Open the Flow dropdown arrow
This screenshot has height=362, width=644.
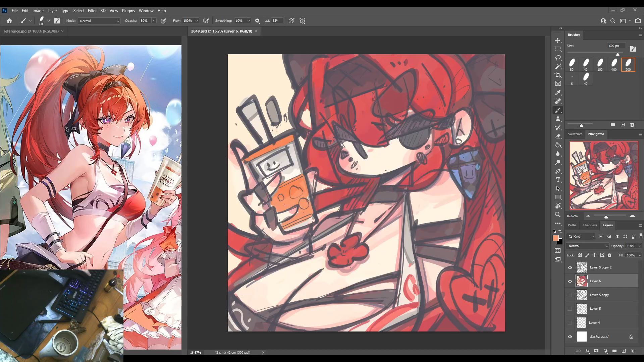197,21
